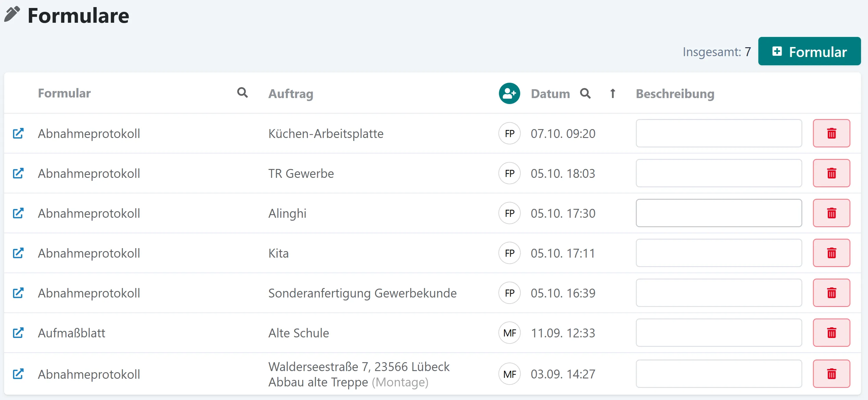Open the Aufmaßblatt form via link icon
This screenshot has width=868, height=400.
tap(18, 333)
